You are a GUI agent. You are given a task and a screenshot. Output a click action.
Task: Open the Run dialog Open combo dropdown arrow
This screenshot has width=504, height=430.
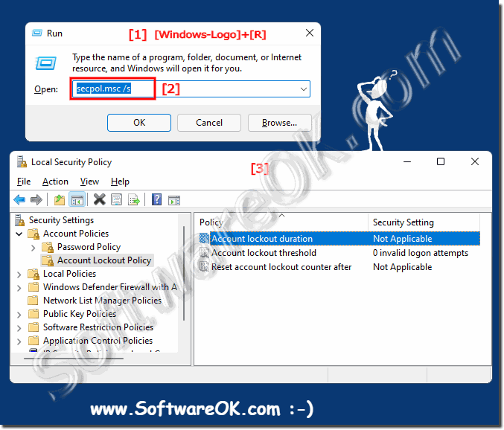click(303, 89)
